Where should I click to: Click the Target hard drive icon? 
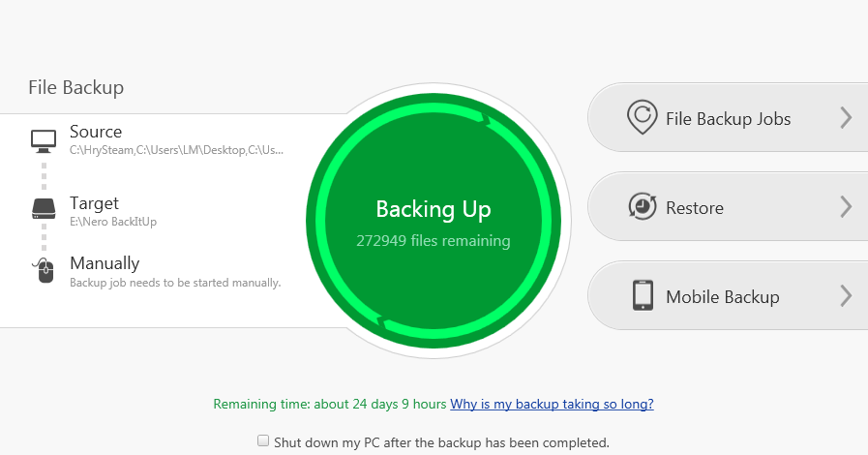tap(44, 210)
